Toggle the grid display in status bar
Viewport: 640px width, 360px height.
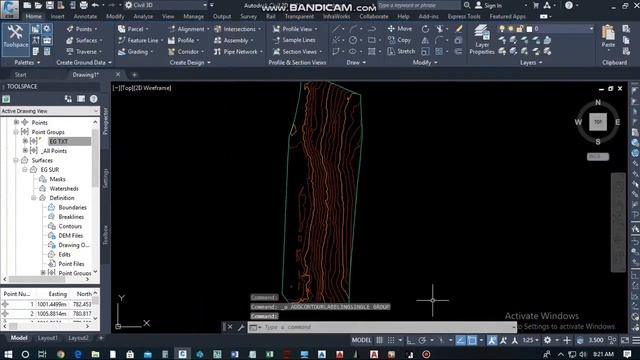tap(380, 340)
